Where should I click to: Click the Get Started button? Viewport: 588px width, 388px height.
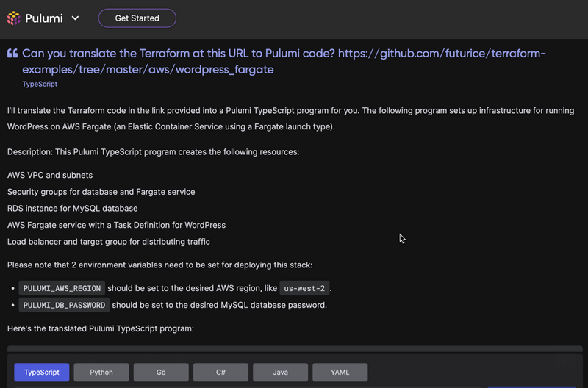[137, 18]
